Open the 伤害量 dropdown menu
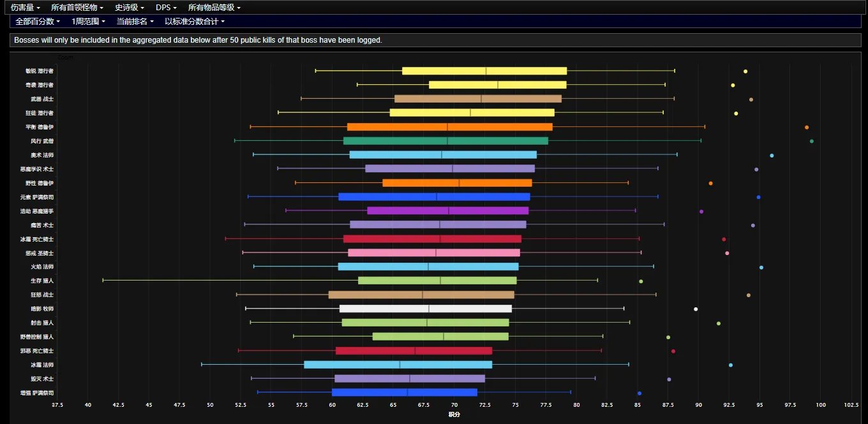Image resolution: width=868 pixels, height=424 pixels. click(26, 8)
